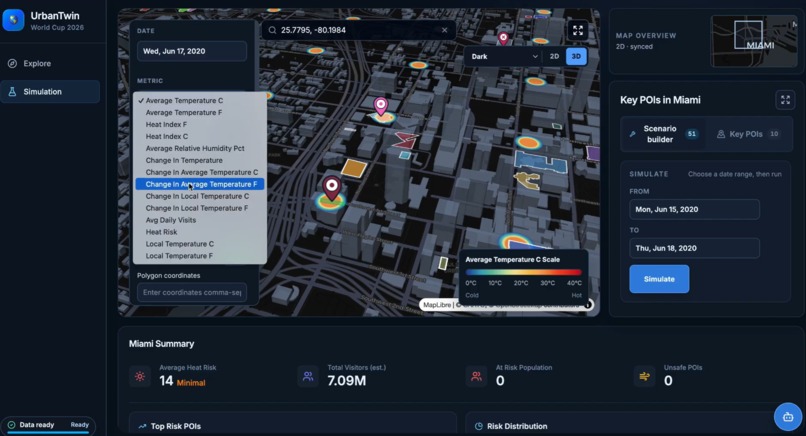Click the Minimal heat risk label
The image size is (806, 436).
click(191, 383)
